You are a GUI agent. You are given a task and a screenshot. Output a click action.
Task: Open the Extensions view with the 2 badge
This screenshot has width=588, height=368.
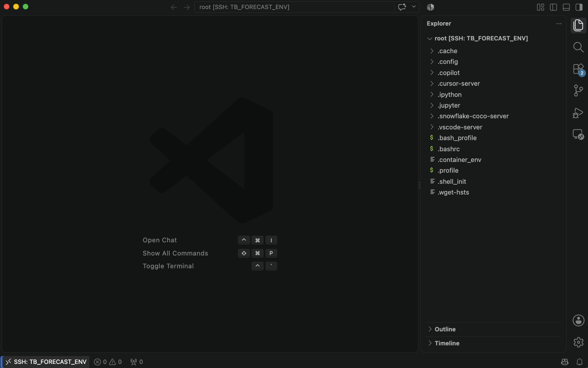578,69
